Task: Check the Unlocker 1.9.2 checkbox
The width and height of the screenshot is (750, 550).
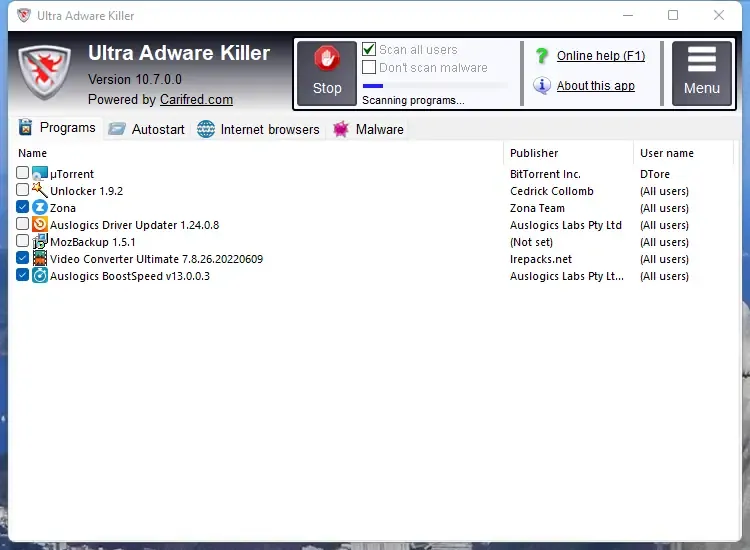Action: [22, 189]
